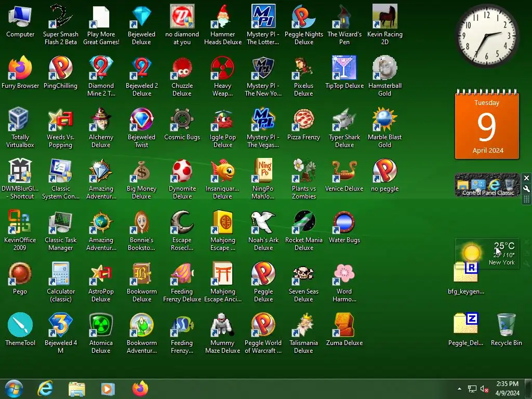Click the New York weather gadget

click(487, 254)
